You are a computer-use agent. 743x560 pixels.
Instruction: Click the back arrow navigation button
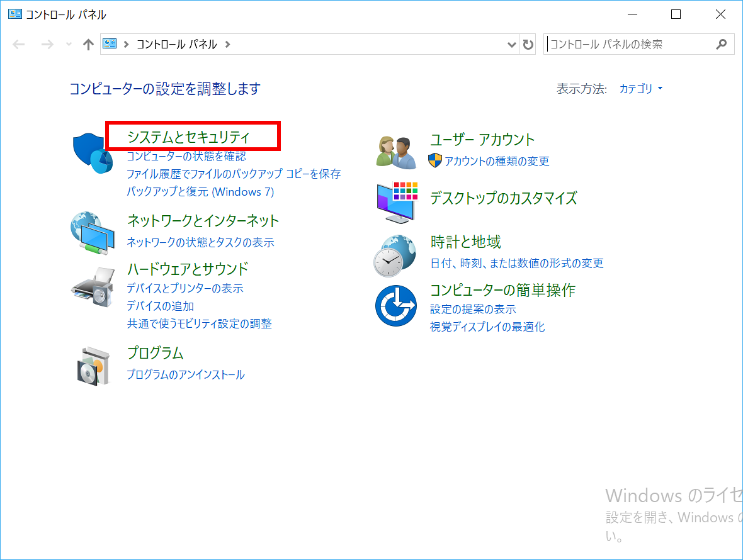point(18,45)
